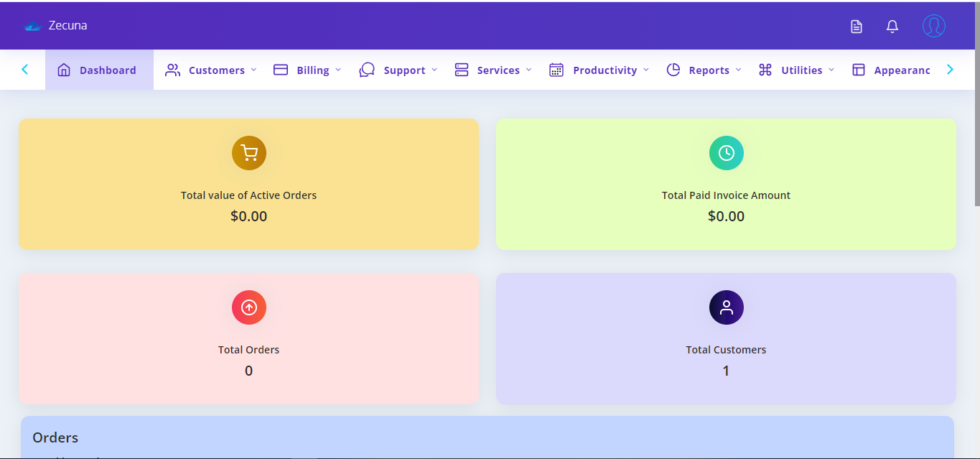This screenshot has height=459, width=980.
Task: Open the user profile avatar
Action: 933,27
